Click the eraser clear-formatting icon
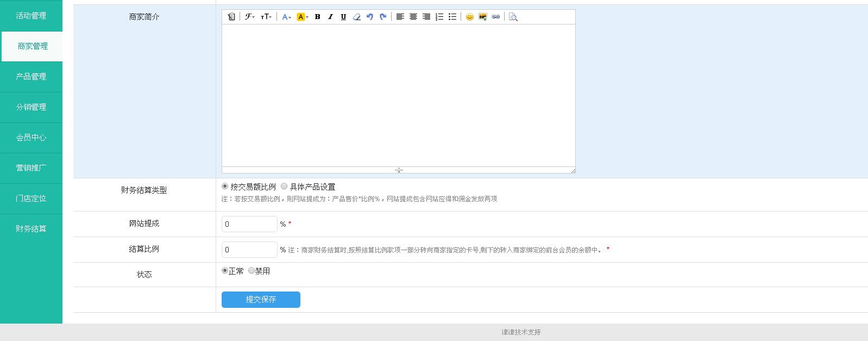Viewport: 868px width, 341px height. pyautogui.click(x=356, y=17)
